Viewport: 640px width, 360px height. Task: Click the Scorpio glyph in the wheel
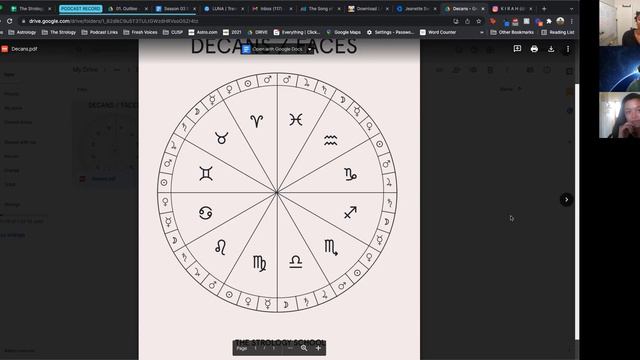[x=331, y=248]
